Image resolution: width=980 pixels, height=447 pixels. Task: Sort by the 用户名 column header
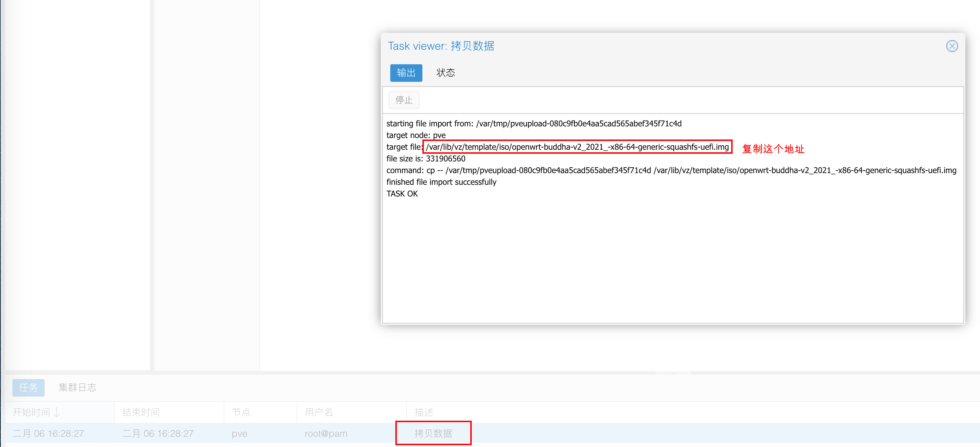point(318,412)
